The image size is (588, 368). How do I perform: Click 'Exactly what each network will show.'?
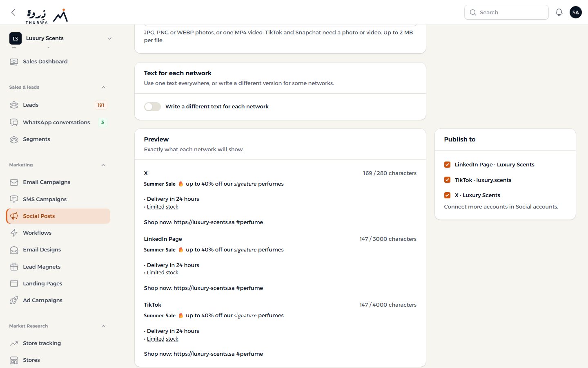point(194,150)
